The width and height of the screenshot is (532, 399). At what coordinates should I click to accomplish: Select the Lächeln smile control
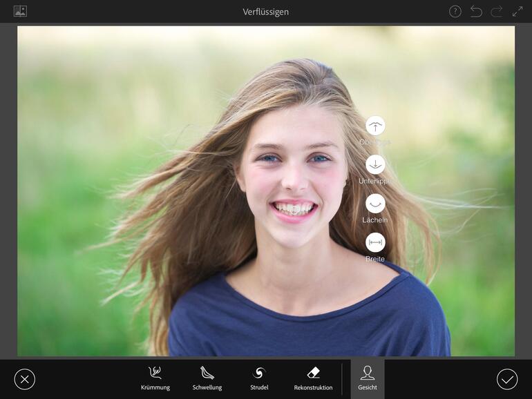(x=375, y=204)
